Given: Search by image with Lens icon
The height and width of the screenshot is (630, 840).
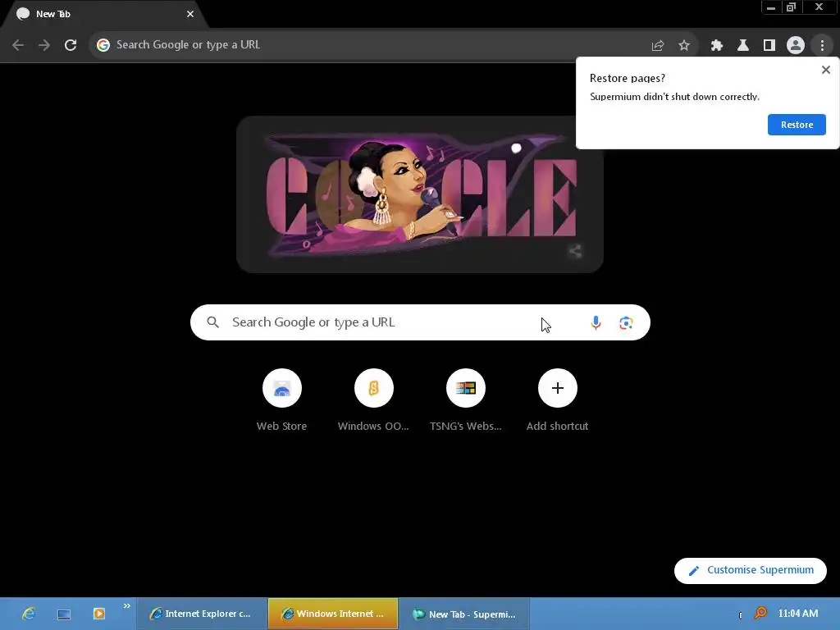Looking at the screenshot, I should 626,323.
